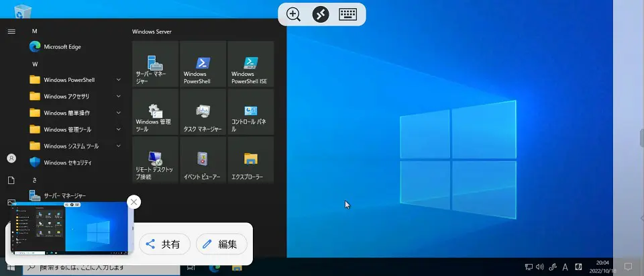Expand the Windows アクセサリ folder
Image resolution: width=644 pixels, height=276 pixels.
(74, 96)
